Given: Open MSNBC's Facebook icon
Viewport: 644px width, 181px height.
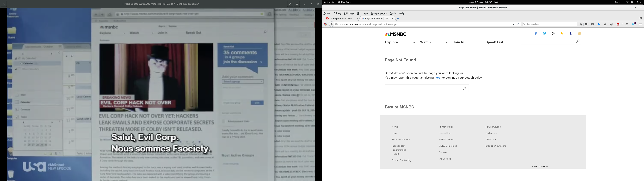Looking at the screenshot, I should (x=536, y=34).
